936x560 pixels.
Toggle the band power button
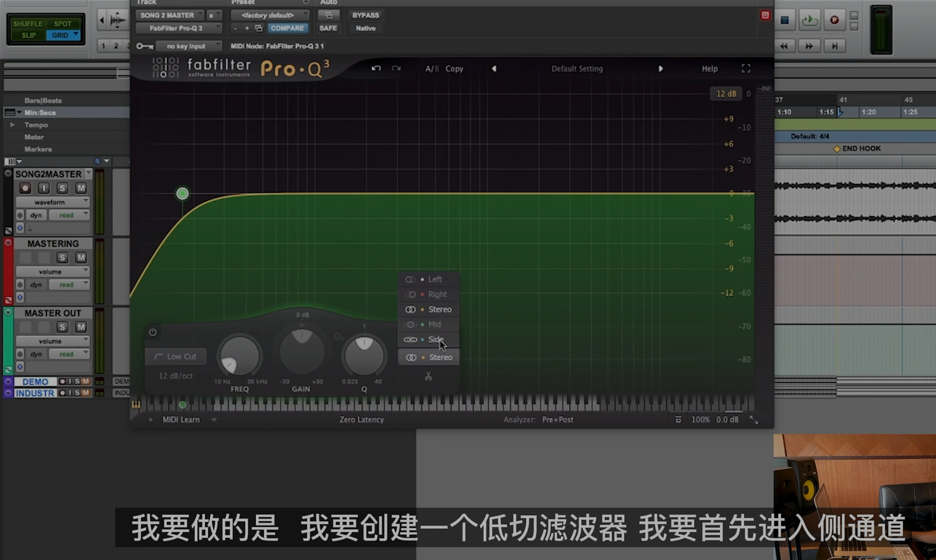153,332
